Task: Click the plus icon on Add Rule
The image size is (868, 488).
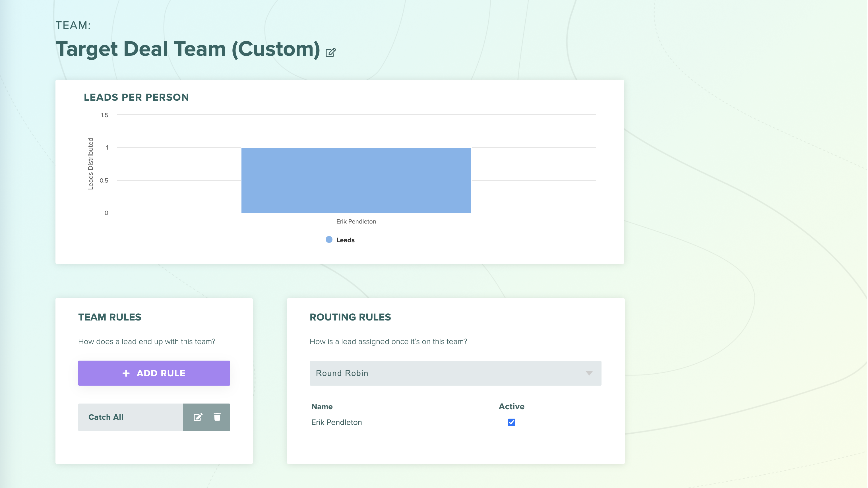Action: click(x=126, y=373)
